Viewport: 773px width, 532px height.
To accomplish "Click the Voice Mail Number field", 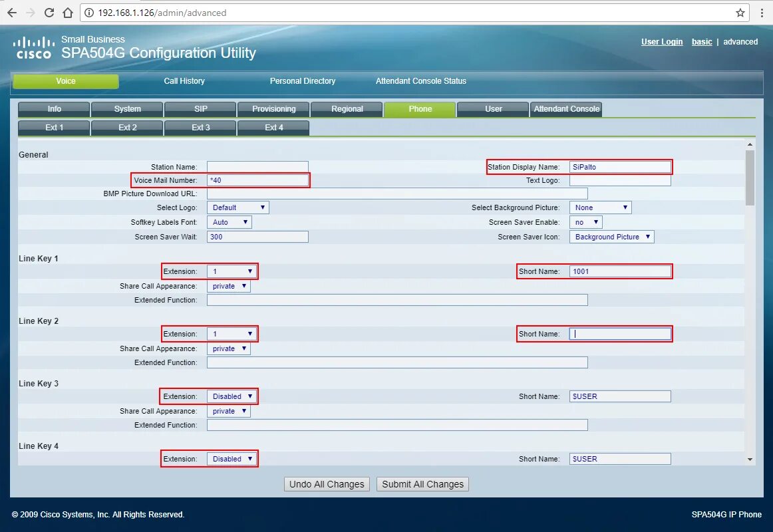I will tap(257, 180).
